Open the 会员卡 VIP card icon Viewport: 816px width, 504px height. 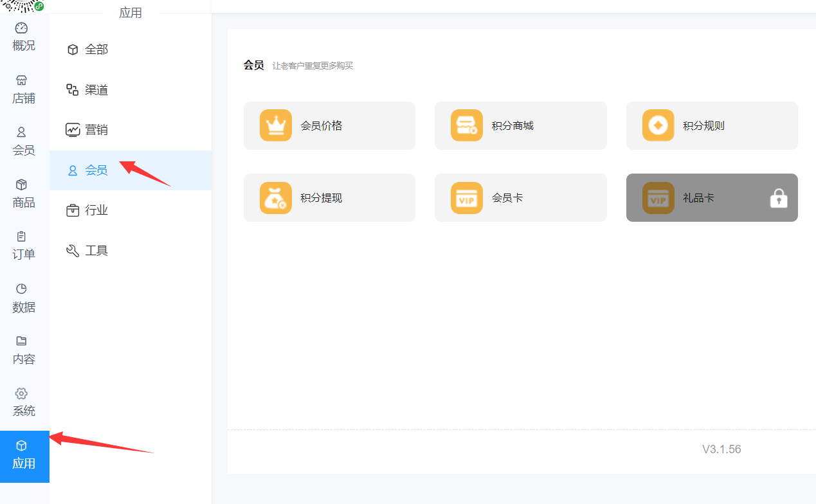pos(466,198)
